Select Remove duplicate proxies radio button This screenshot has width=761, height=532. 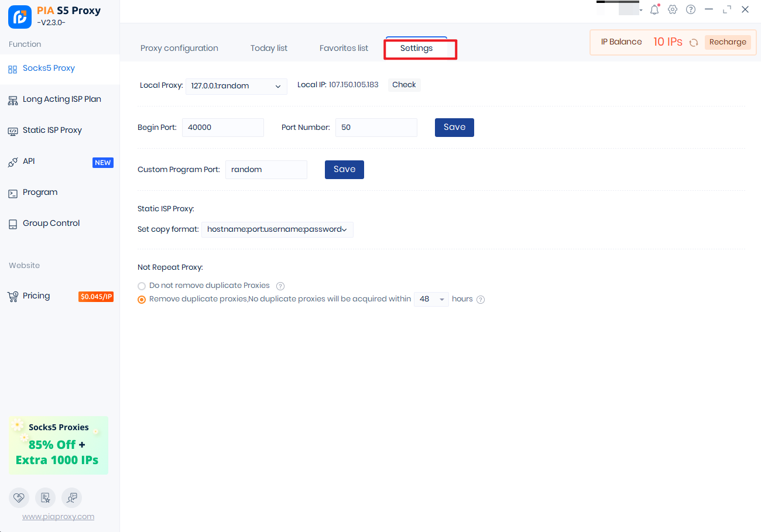[x=142, y=300]
